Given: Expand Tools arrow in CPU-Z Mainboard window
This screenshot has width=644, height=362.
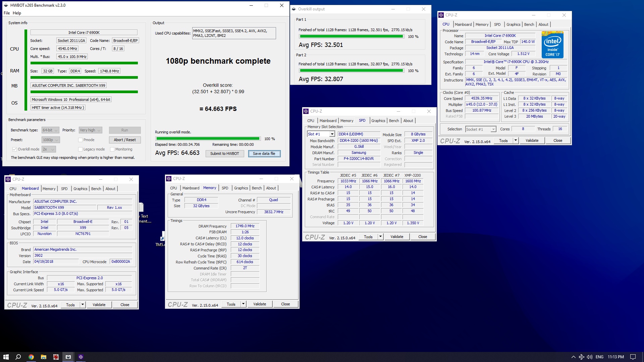Looking at the screenshot, I should [x=83, y=305].
